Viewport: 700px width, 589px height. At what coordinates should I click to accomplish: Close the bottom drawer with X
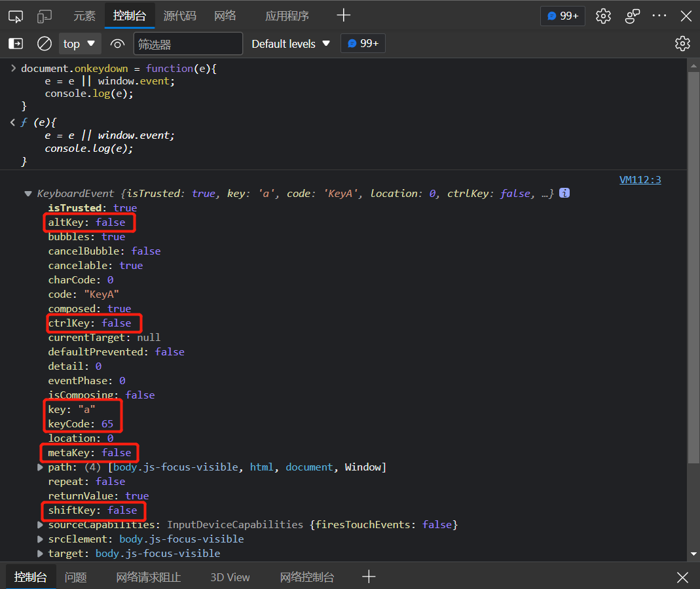point(682,577)
